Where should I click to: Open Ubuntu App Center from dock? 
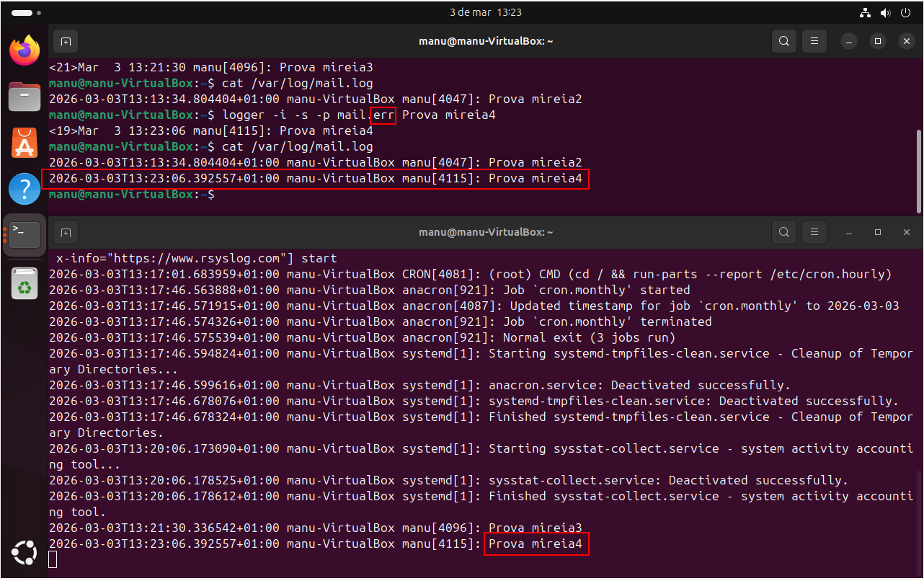(x=25, y=143)
